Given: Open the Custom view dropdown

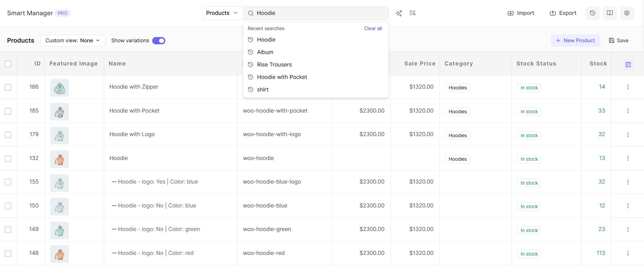Looking at the screenshot, I should point(73,41).
